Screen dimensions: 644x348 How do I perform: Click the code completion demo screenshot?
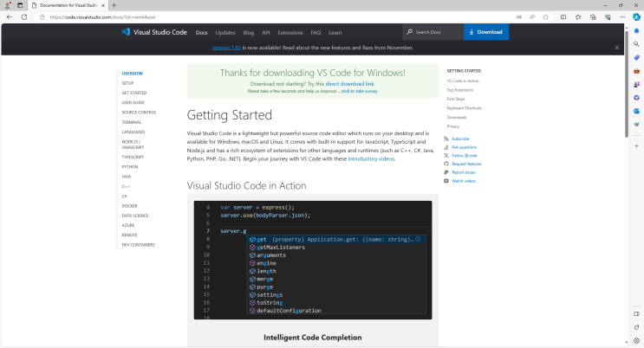click(313, 261)
